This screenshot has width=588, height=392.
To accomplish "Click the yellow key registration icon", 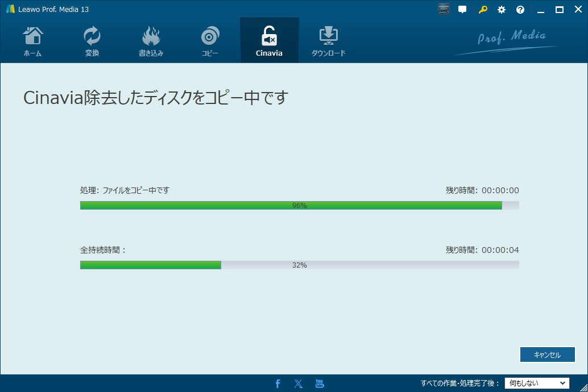I will [x=483, y=9].
